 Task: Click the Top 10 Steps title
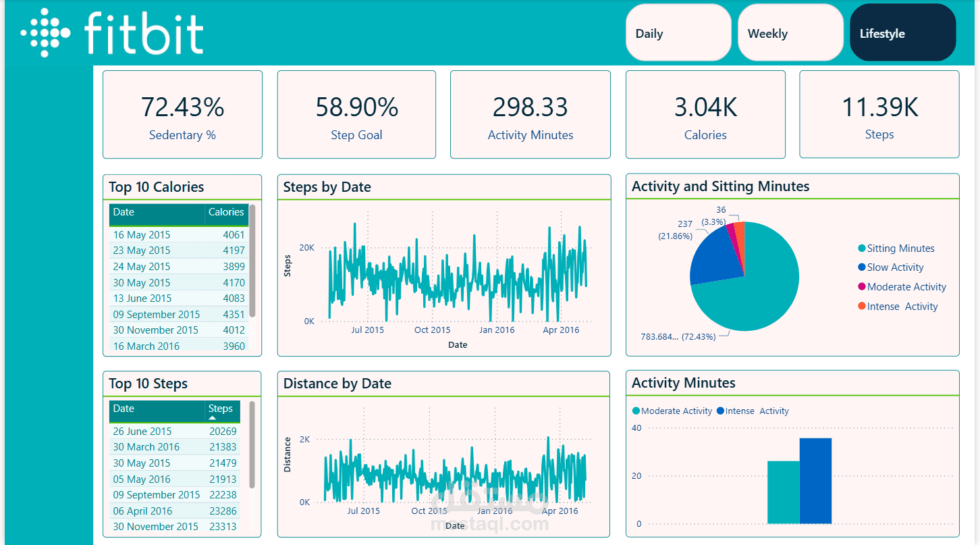click(148, 384)
